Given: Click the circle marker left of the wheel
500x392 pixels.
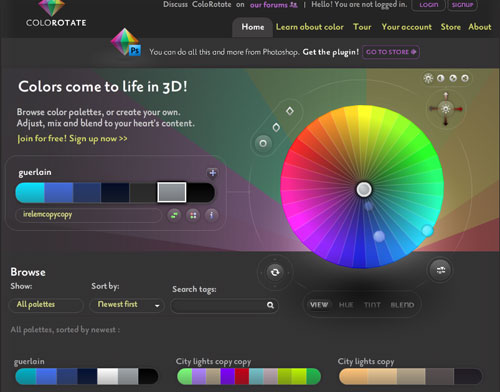Looking at the screenshot, I should pos(263,143).
